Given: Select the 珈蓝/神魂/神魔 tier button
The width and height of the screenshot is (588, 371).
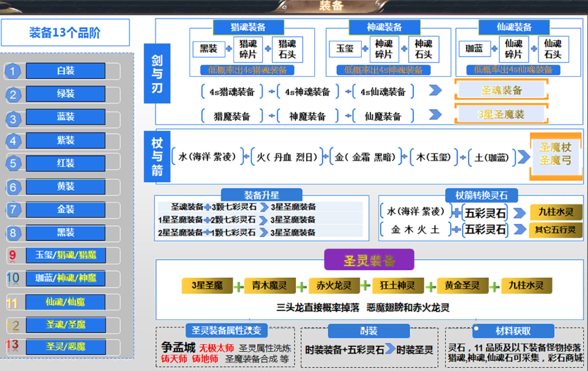Looking at the screenshot, I should coord(66,278).
